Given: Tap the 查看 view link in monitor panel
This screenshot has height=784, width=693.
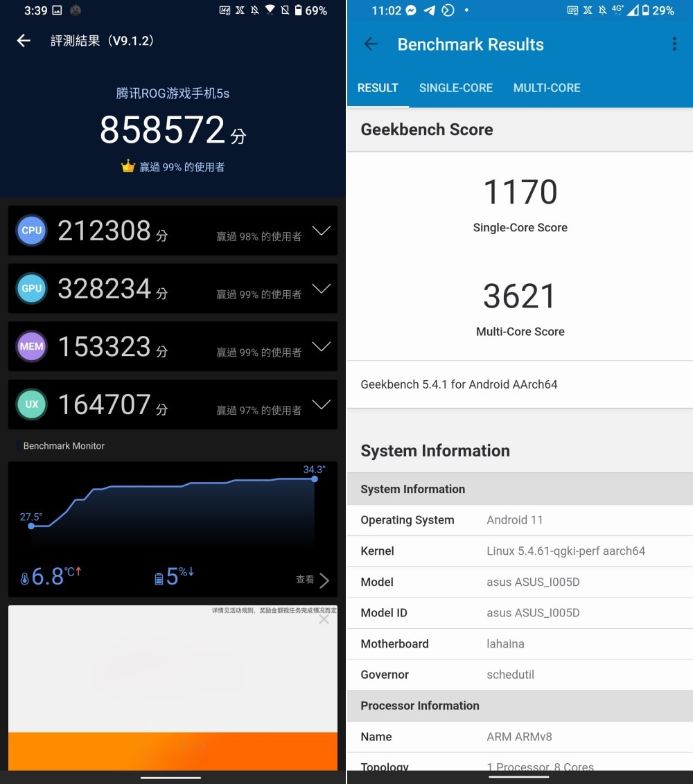Looking at the screenshot, I should tap(305, 580).
